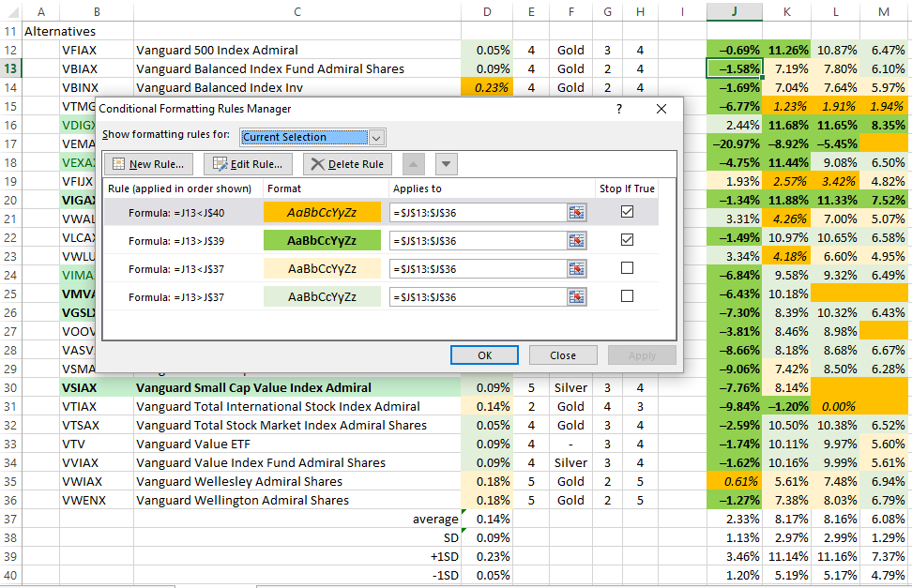Image resolution: width=912 pixels, height=588 pixels.
Task: Select the rule Formula: =J13>J$37
Action: point(176,297)
